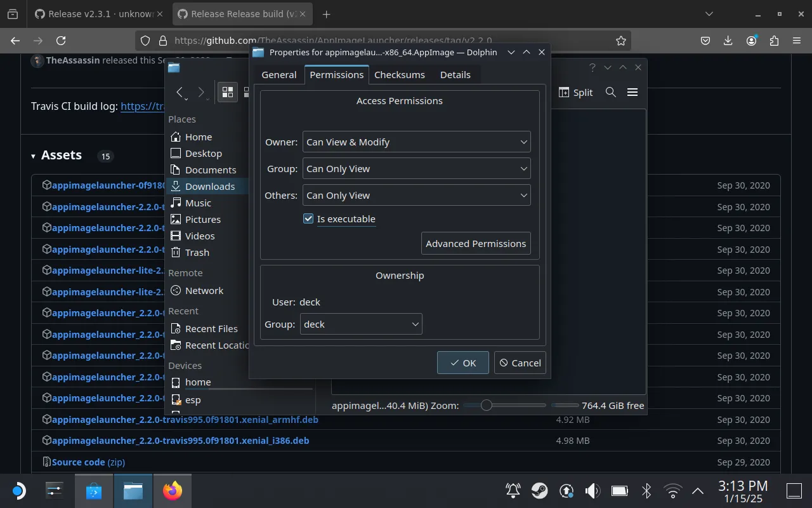Image resolution: width=812 pixels, height=508 pixels.
Task: Open Dolphin's search bar
Action: pos(610,92)
